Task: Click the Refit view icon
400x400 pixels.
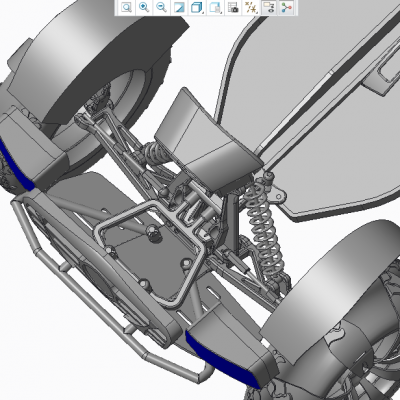Action: [126, 7]
